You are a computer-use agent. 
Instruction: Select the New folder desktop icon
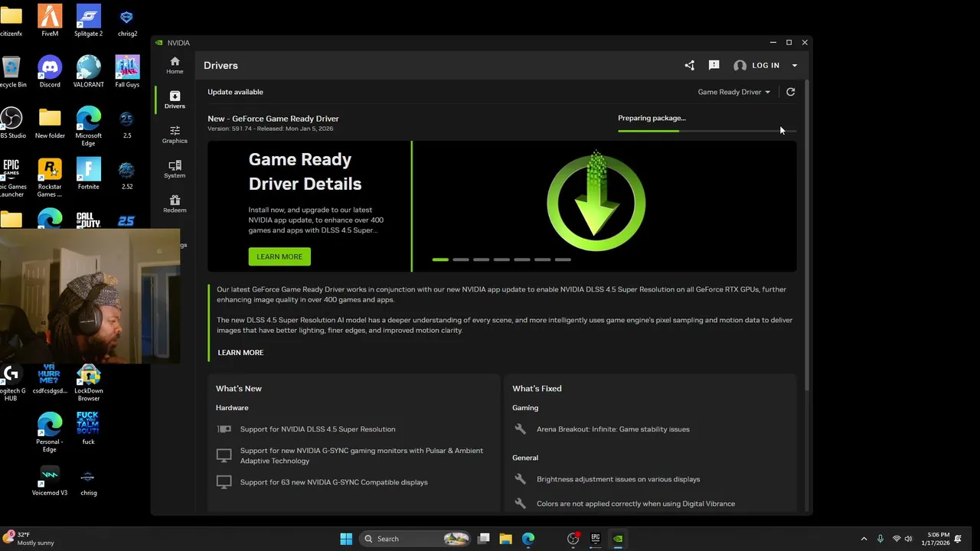coord(50,123)
